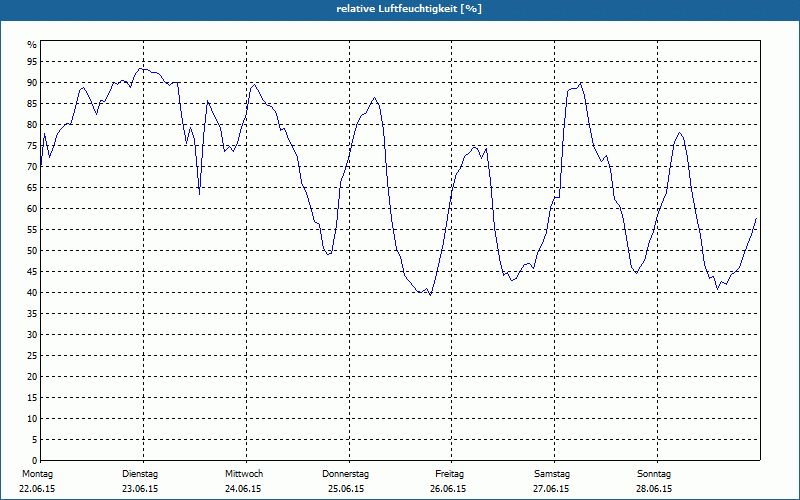Click the date '24.06.15'
The image size is (800, 500).
click(243, 489)
